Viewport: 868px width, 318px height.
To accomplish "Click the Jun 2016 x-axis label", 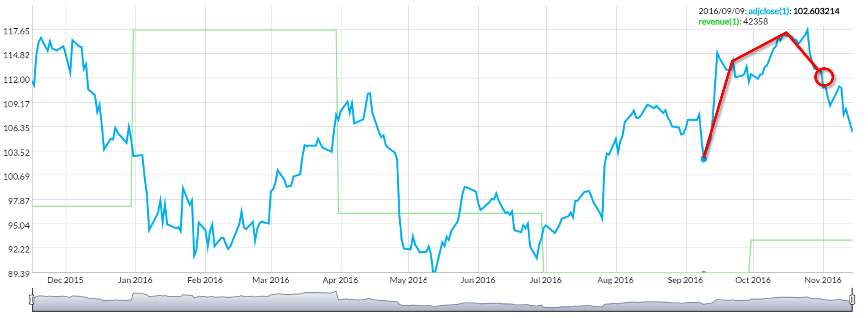I will [478, 280].
